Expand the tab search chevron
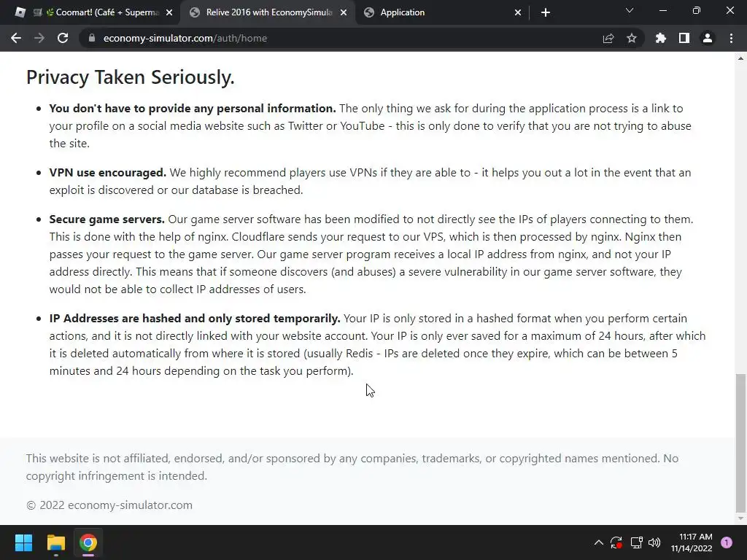The image size is (747, 560). click(x=630, y=11)
